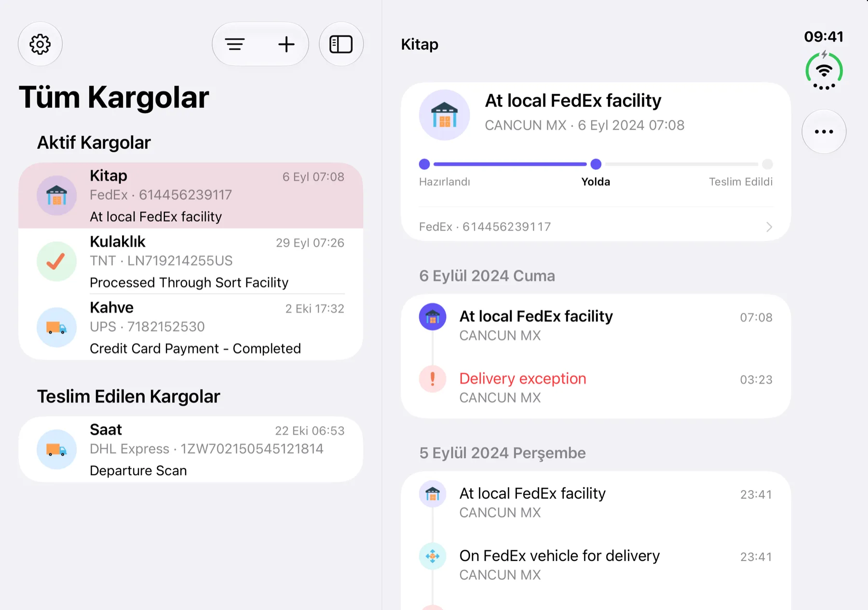The image size is (868, 610).
Task: Click the On FedEx vehicle delivery icon
Action: coord(433,556)
